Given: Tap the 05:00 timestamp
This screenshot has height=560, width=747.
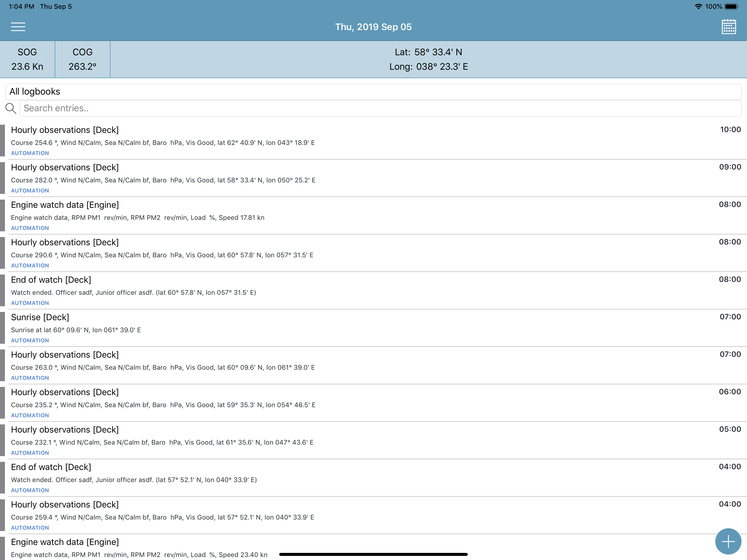Looking at the screenshot, I should 730,429.
